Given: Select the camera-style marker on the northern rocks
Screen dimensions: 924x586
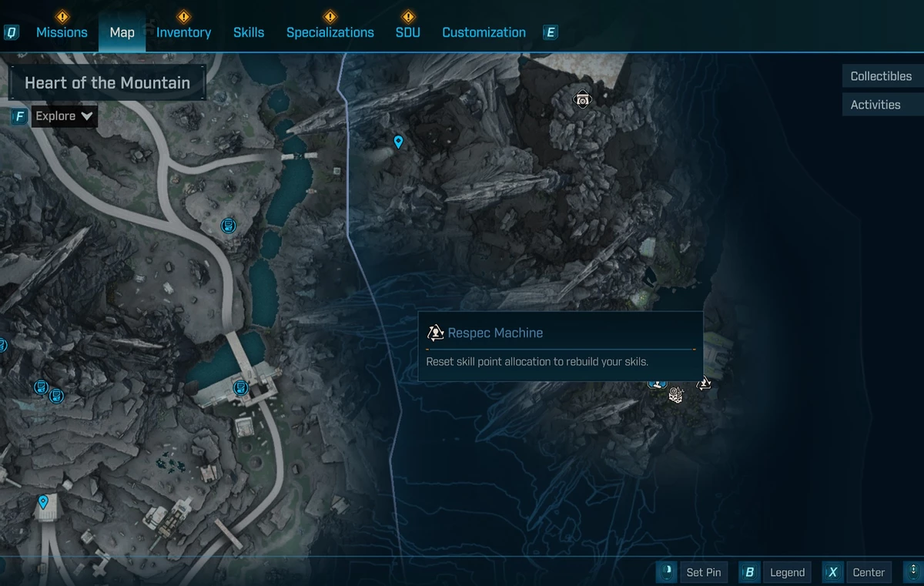Looking at the screenshot, I should 583,99.
